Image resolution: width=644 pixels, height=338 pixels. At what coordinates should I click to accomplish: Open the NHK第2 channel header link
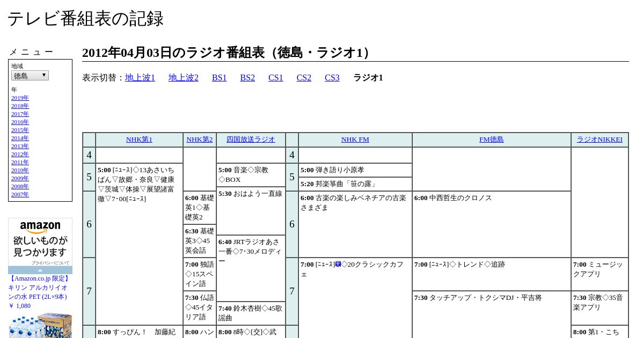tap(200, 139)
